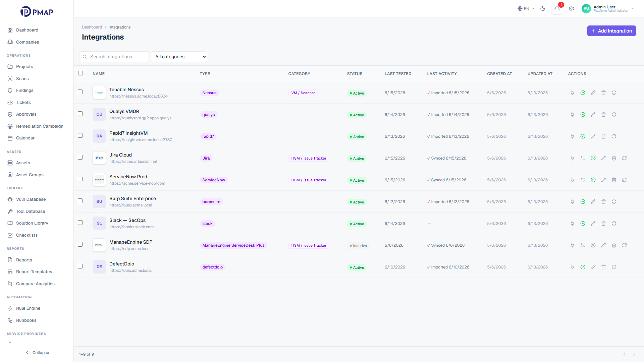The image size is (644, 362).
Task: Go to next page arrow in pagination
Action: (634, 354)
